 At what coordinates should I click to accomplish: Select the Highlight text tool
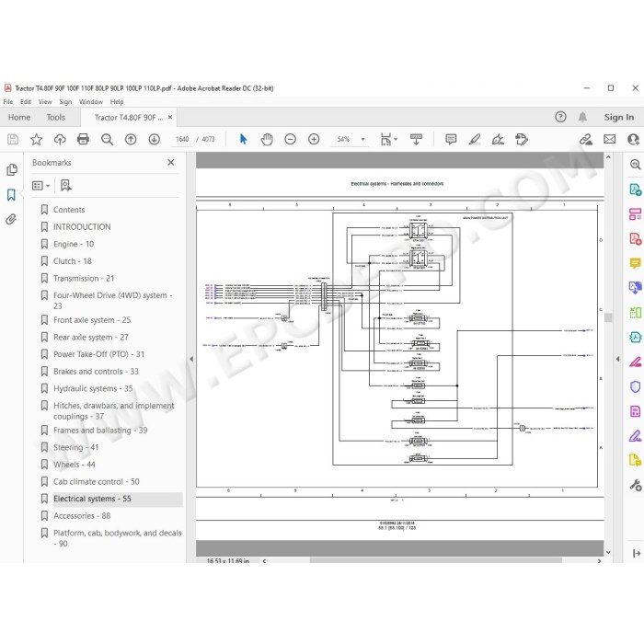pyautogui.click(x=475, y=140)
